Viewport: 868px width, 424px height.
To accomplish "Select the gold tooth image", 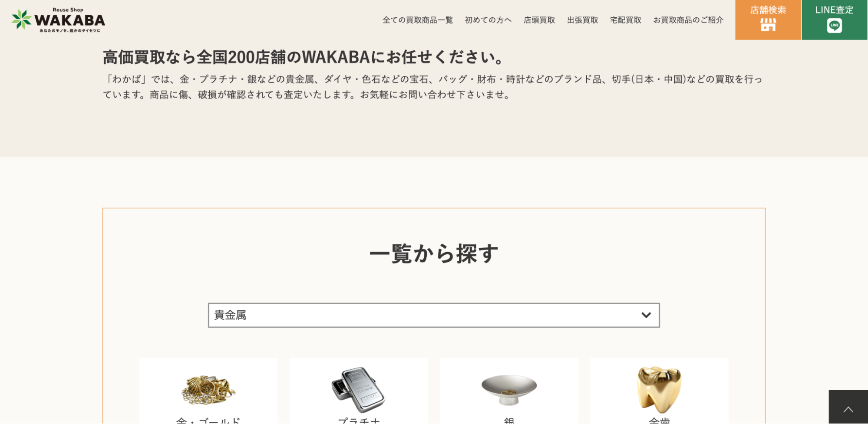I will [x=659, y=389].
